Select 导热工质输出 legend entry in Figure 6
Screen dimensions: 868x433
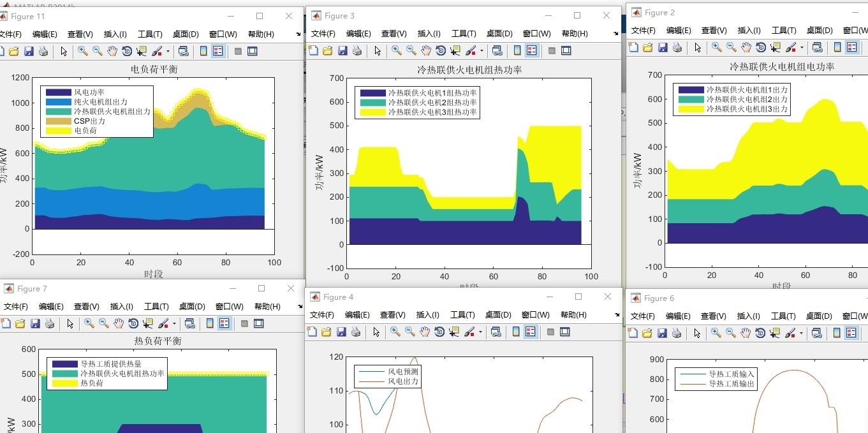click(x=732, y=385)
